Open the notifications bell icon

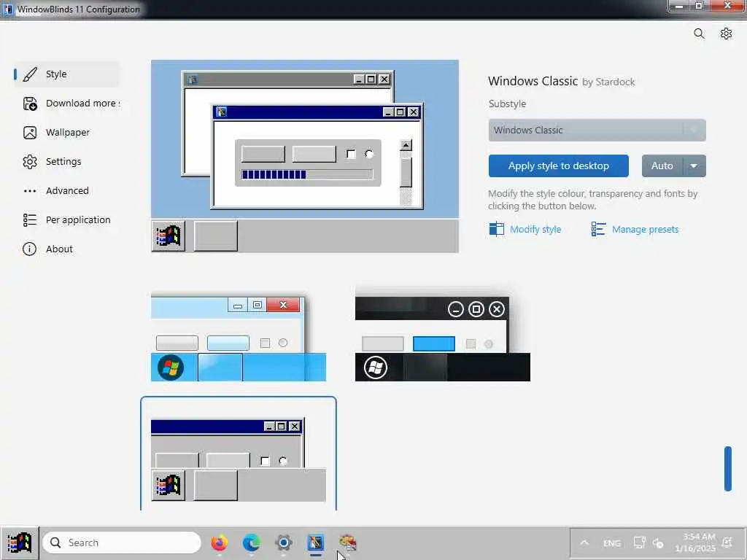pyautogui.click(x=727, y=542)
